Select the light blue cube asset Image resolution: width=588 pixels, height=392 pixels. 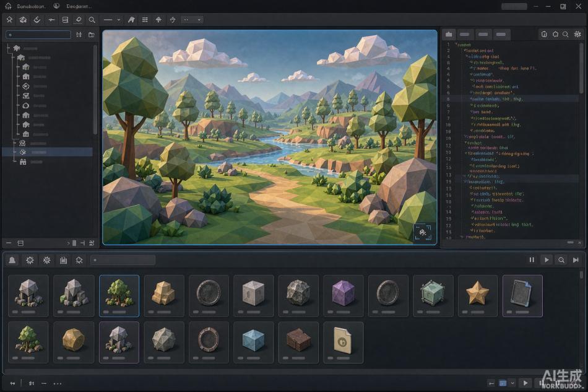[253, 342]
